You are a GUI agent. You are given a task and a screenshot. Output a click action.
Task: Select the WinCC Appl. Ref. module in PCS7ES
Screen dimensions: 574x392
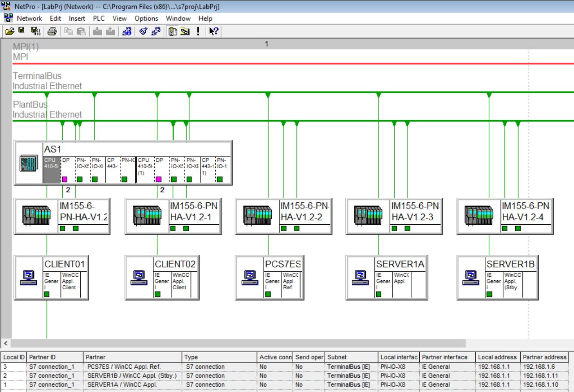click(291, 284)
